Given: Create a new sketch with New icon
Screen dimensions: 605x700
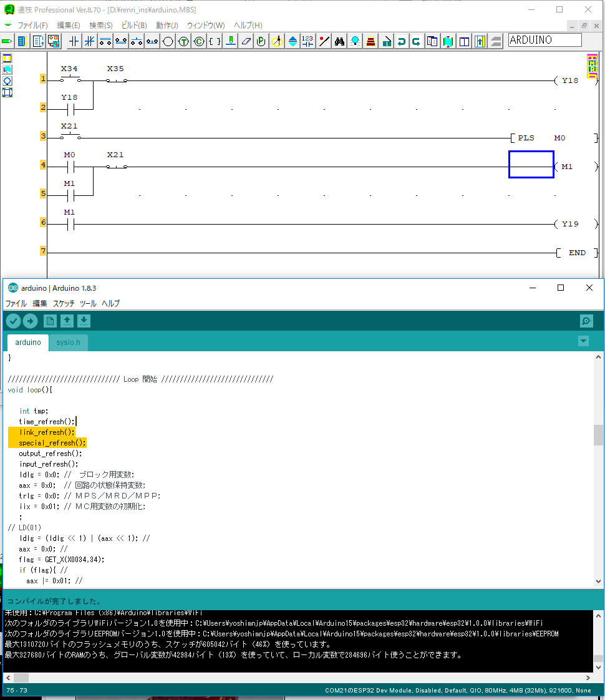Looking at the screenshot, I should click(x=51, y=321).
